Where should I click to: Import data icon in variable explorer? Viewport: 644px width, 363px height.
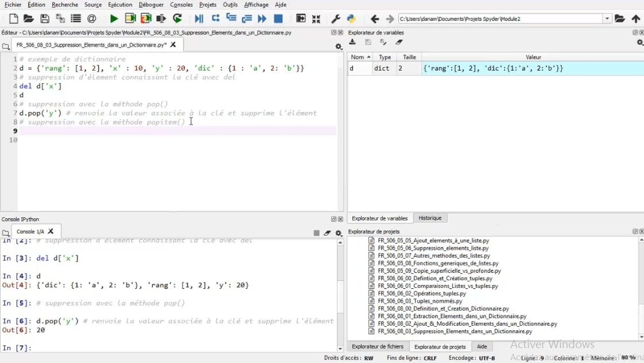[352, 43]
